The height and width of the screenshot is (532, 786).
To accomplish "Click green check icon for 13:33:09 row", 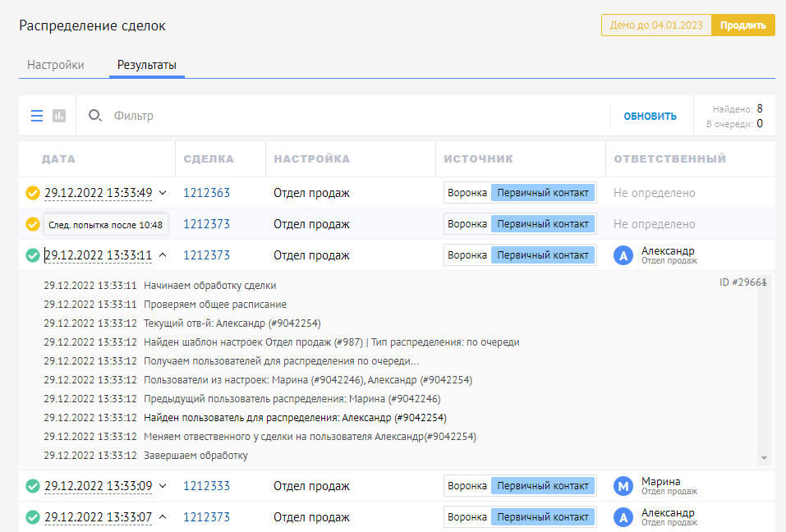I will [x=33, y=486].
